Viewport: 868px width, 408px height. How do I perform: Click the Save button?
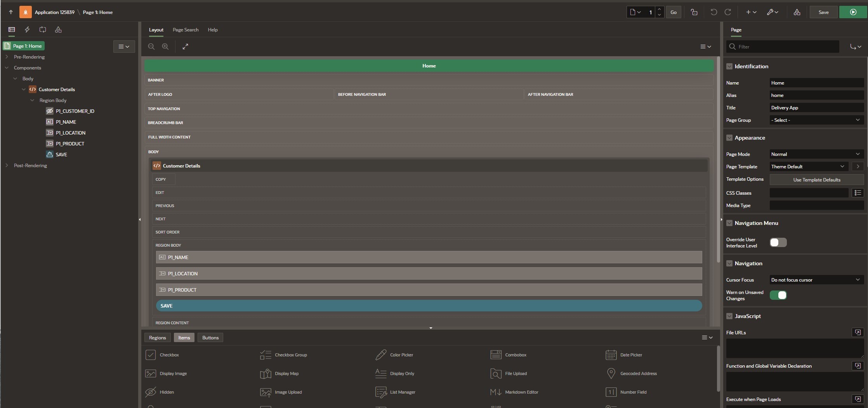tap(823, 12)
